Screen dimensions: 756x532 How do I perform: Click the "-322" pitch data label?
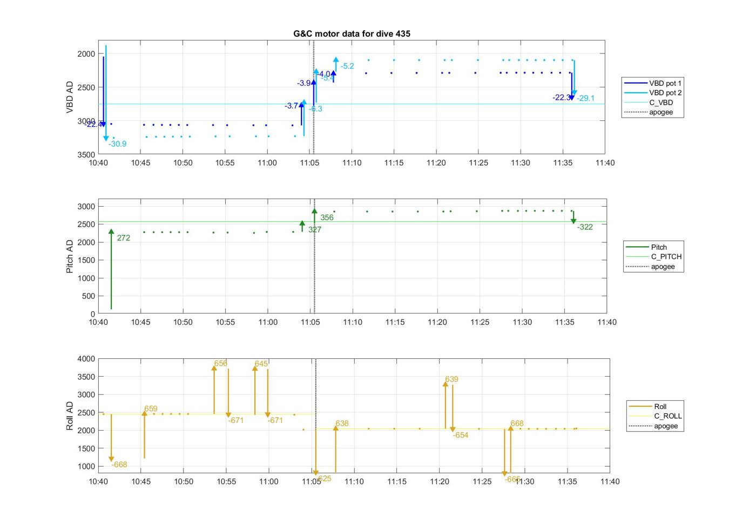click(x=585, y=227)
